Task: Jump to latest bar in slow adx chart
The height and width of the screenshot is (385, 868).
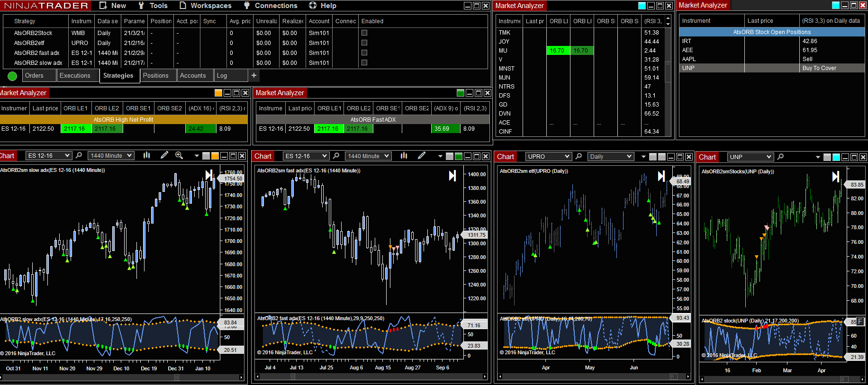Action: (x=209, y=175)
